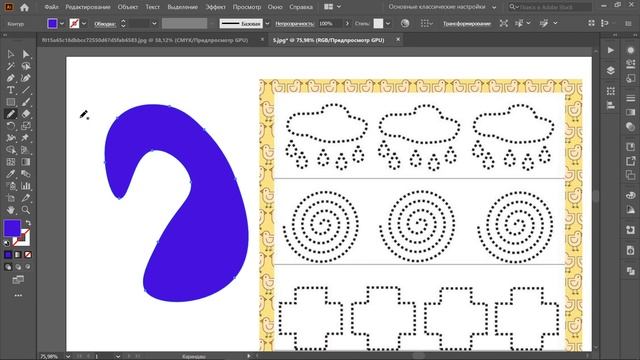Select the Rectangle tool
The width and height of the screenshot is (640, 360).
[x=11, y=102]
